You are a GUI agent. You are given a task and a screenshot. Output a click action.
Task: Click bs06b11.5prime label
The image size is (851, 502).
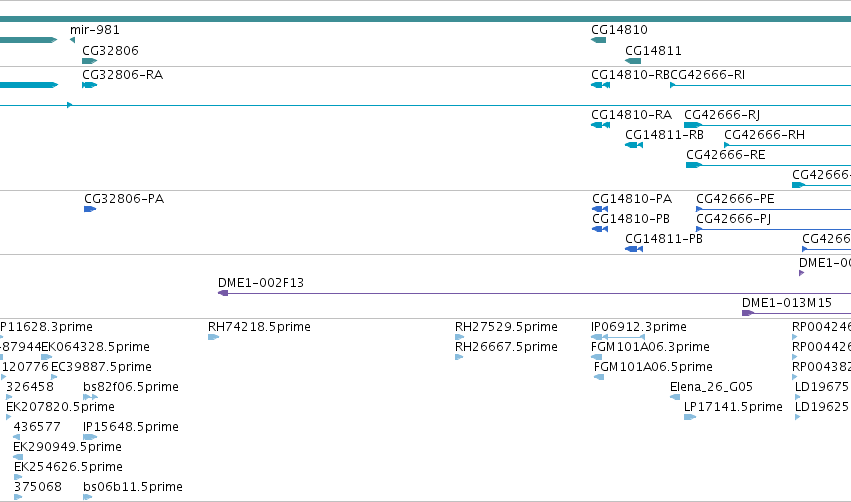132,487
